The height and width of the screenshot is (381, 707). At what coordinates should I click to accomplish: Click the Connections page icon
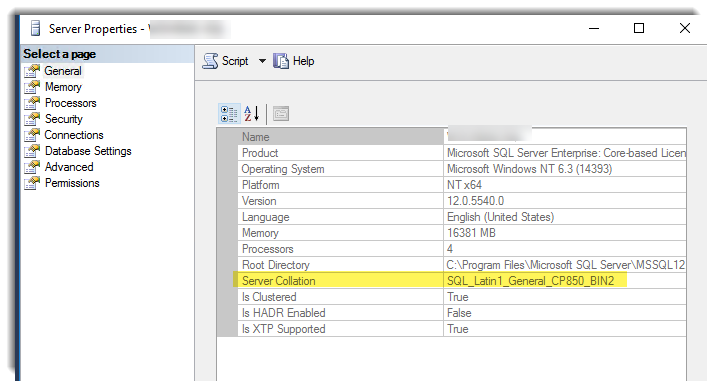pos(32,135)
